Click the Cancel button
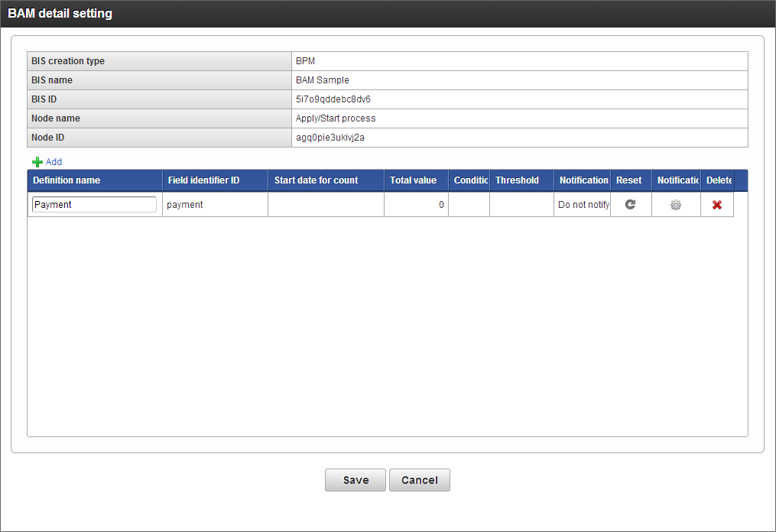Image resolution: width=776 pixels, height=532 pixels. click(420, 480)
